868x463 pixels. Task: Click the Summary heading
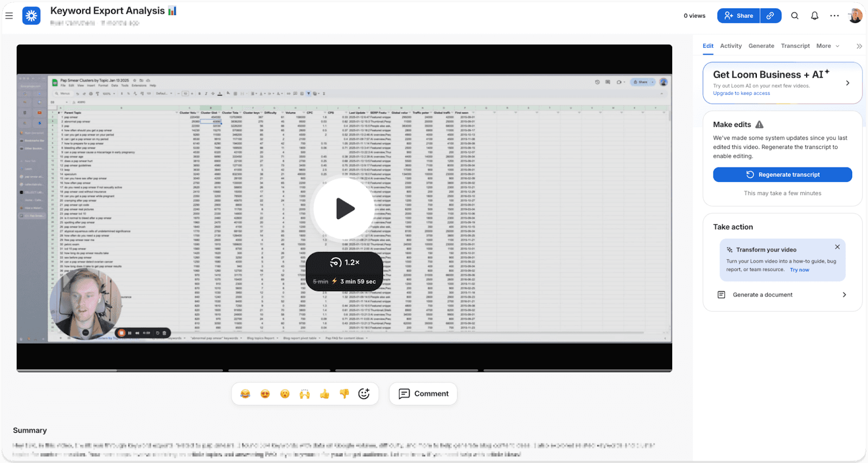coord(30,430)
